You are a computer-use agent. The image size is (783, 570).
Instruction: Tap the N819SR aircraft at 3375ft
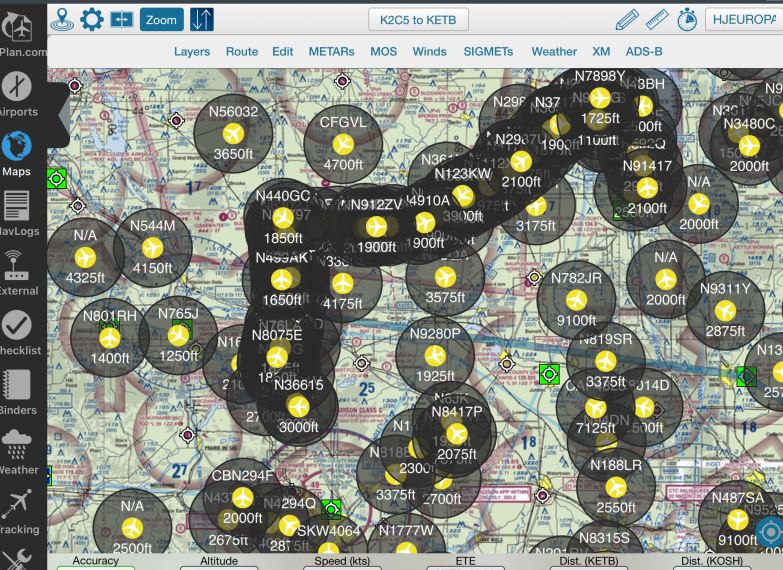coord(605,361)
